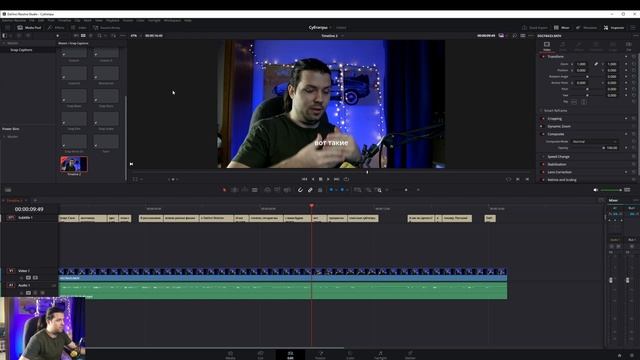Switch to the Color page tab
The image size is (640, 360).
[x=350, y=355]
